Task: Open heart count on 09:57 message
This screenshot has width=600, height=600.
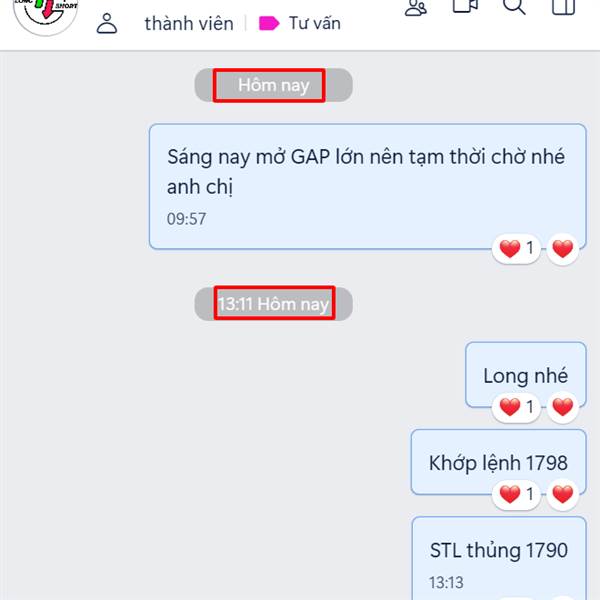Action: pyautogui.click(x=516, y=248)
